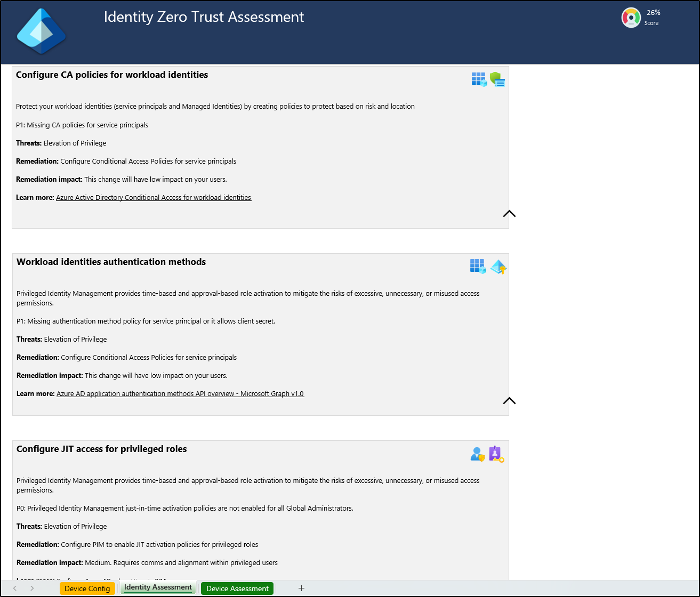
Task: Click the purple badge key icon in JIT access card
Action: [496, 454]
